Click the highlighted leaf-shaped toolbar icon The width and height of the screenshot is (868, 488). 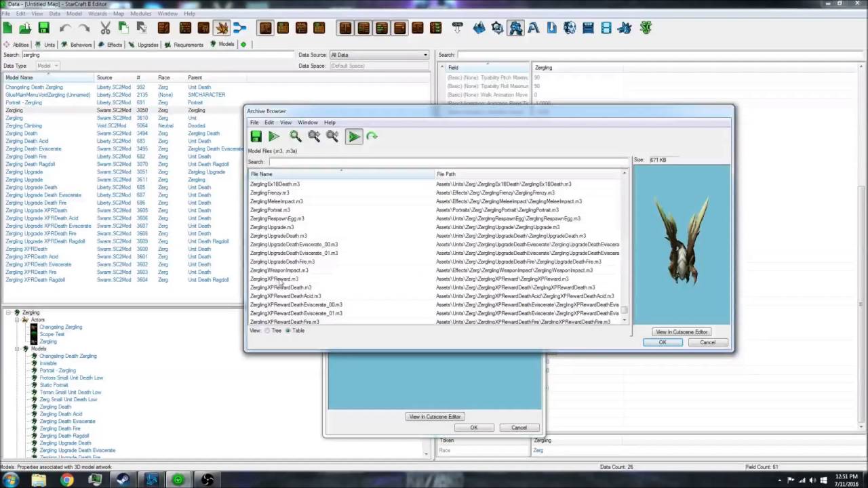click(x=221, y=28)
